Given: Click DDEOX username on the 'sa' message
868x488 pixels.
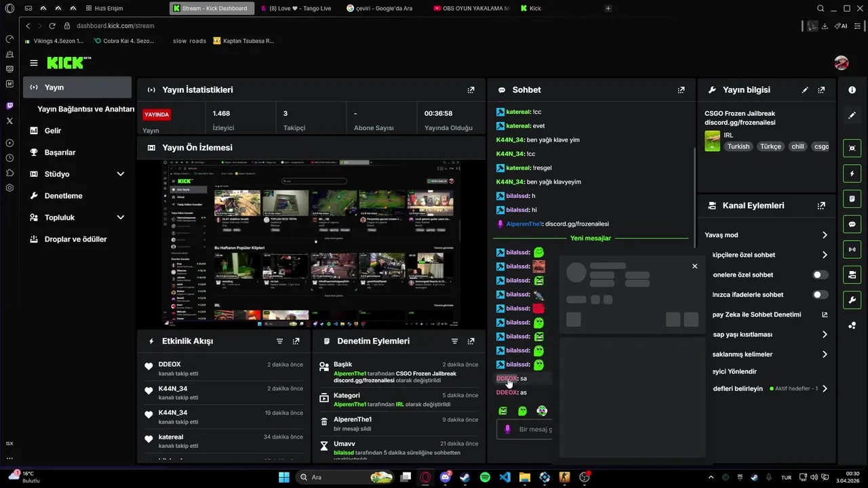Looking at the screenshot, I should 507,379.
